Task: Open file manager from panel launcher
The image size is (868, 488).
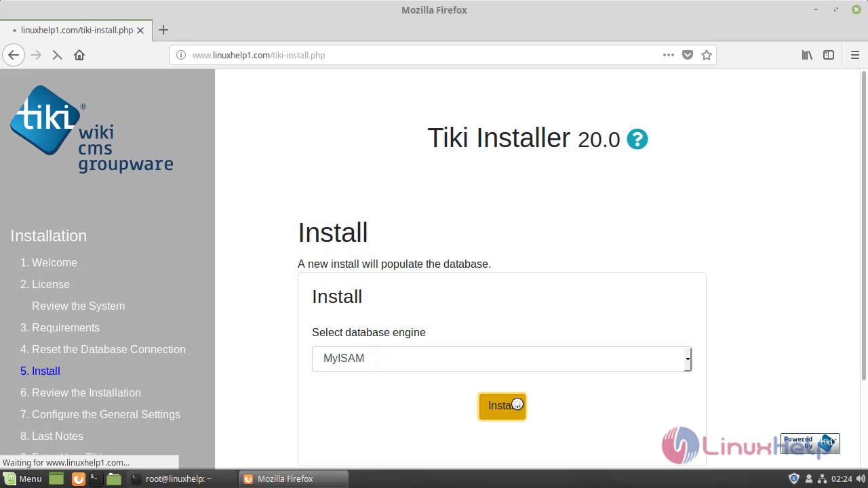Action: [x=114, y=479]
